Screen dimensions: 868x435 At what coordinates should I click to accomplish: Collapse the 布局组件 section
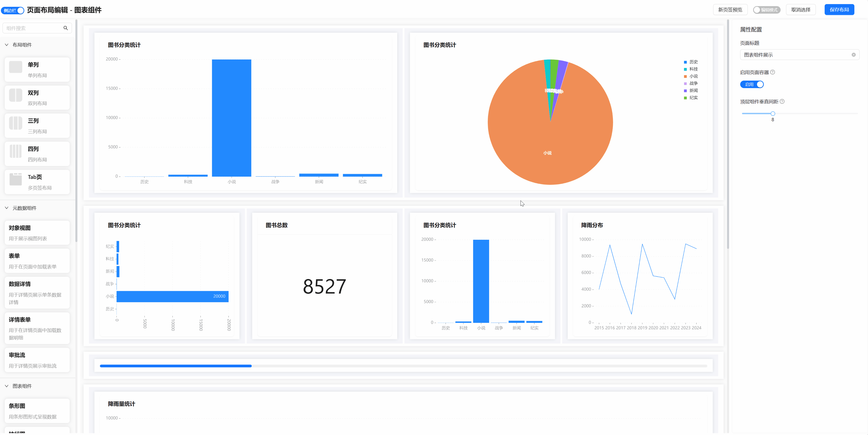(7, 45)
